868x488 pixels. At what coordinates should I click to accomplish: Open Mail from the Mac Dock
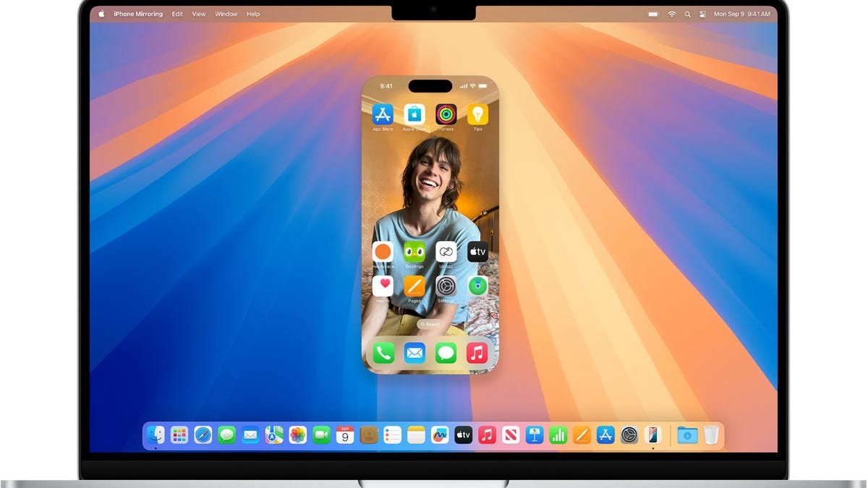250,435
